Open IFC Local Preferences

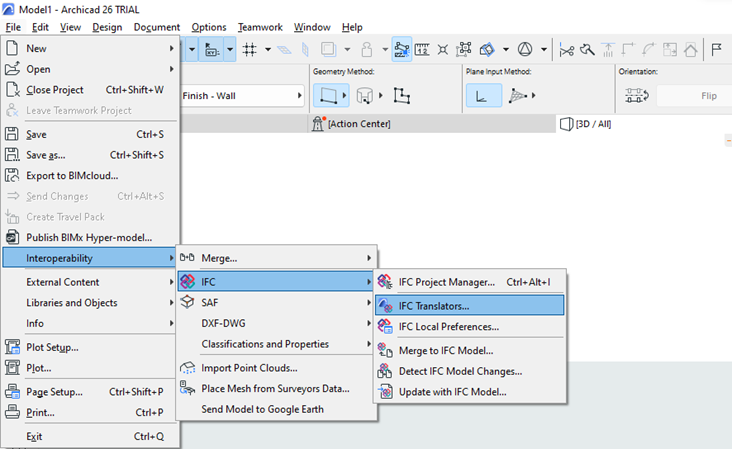click(x=471, y=327)
